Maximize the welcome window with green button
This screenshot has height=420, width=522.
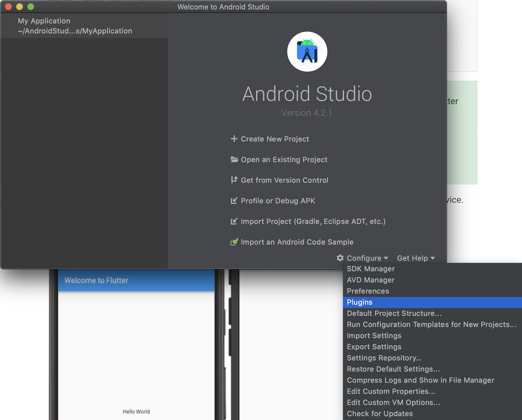tap(31, 7)
